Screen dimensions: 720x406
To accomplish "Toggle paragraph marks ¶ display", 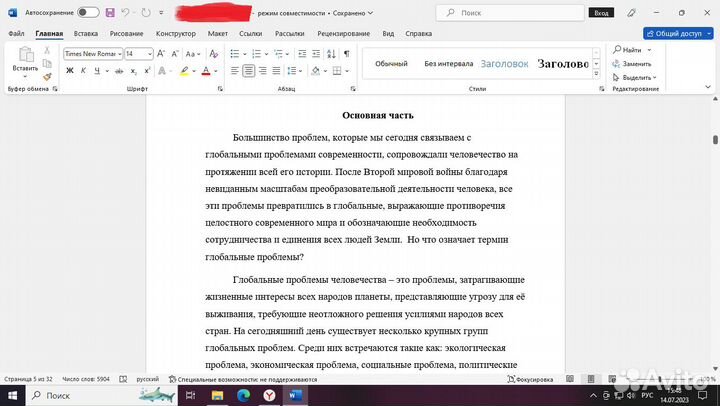I will coord(346,54).
